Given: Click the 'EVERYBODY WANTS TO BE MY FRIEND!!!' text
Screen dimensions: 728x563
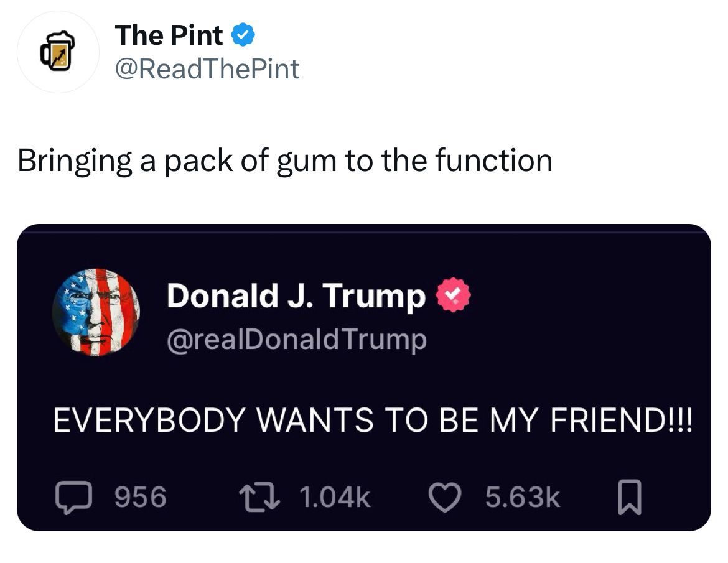Looking at the screenshot, I should click(373, 420).
